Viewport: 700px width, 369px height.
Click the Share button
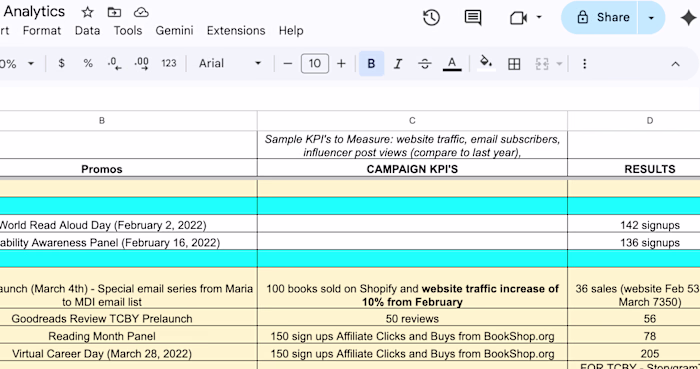[599, 17]
